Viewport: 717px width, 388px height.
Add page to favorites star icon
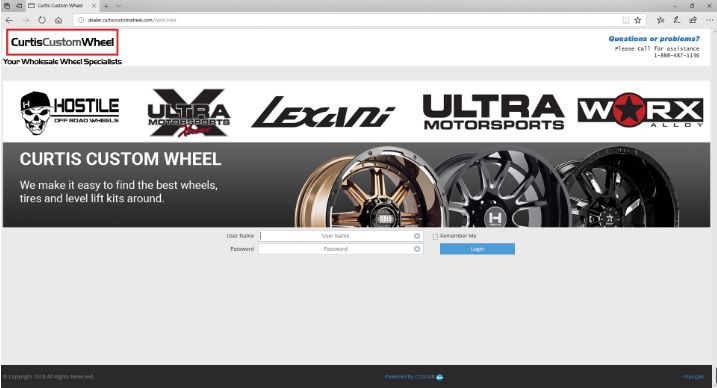pyautogui.click(x=637, y=20)
